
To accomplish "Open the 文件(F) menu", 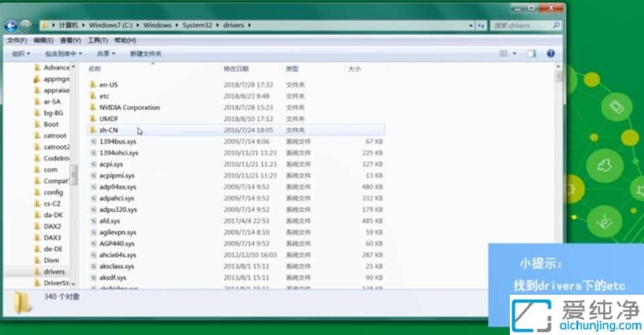I will (16, 40).
